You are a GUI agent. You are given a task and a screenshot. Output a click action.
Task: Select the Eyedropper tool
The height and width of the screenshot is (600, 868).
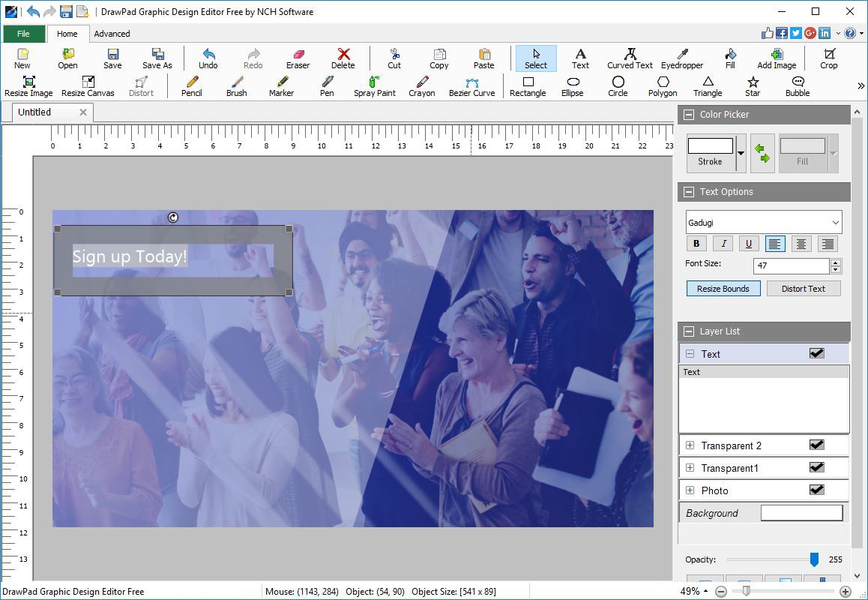(681, 58)
